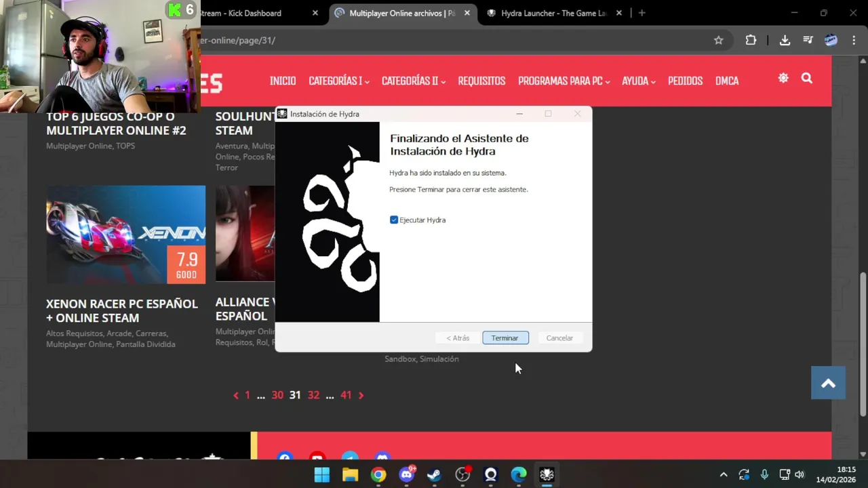
Task: Open REQUISITOS navigation item
Action: [481, 81]
